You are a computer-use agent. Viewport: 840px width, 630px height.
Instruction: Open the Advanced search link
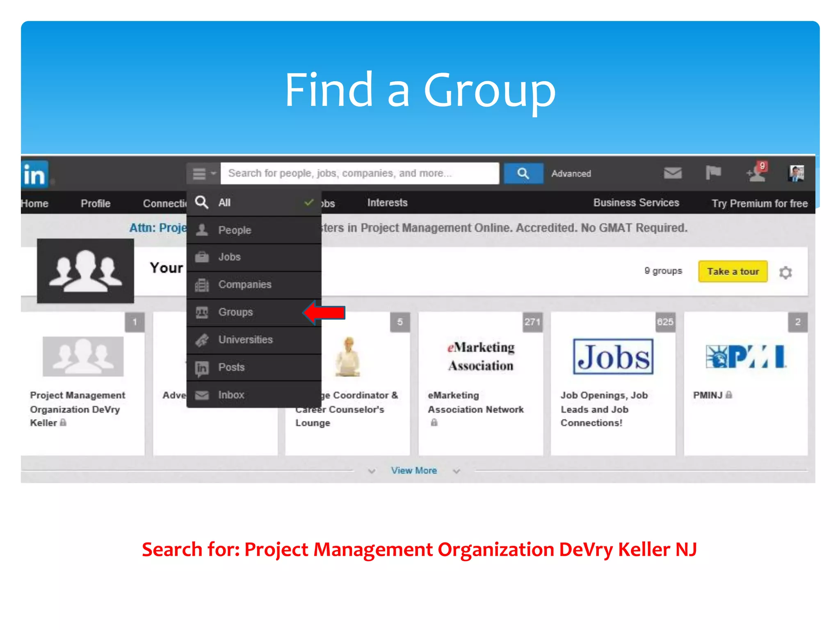[x=571, y=173]
